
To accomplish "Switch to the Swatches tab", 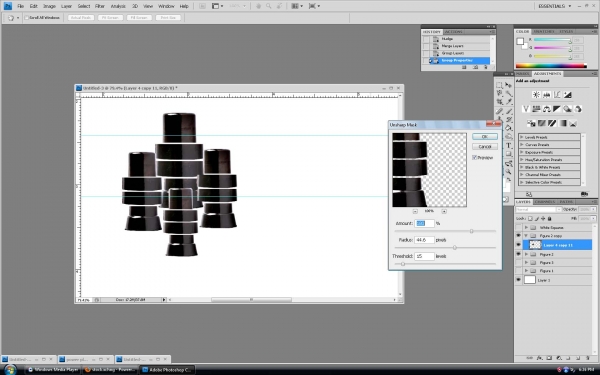I will 544,31.
